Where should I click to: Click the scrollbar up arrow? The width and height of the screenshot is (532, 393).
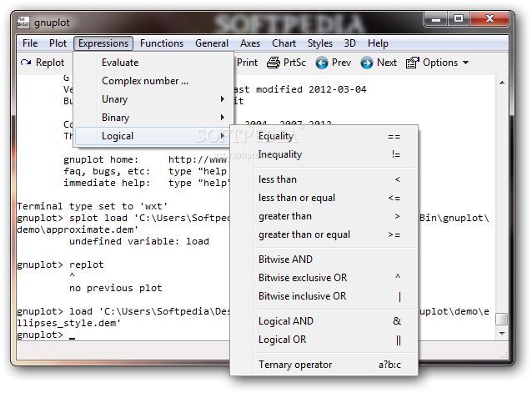click(x=502, y=83)
